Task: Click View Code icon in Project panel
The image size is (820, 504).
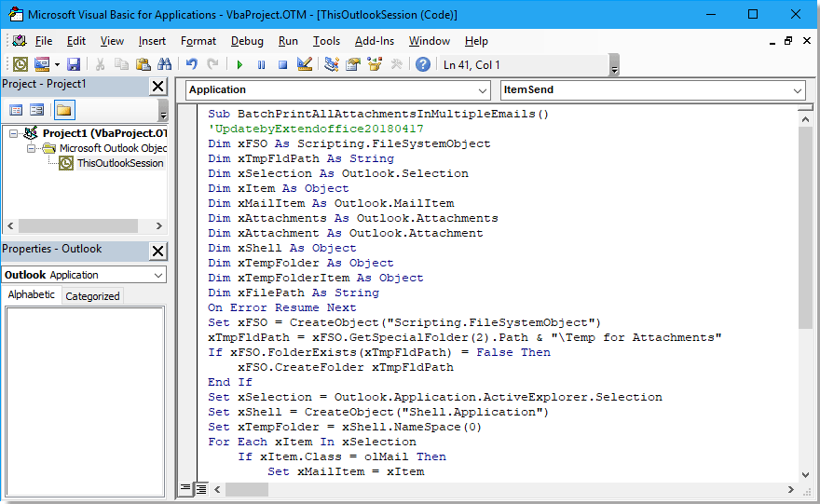Action: [x=16, y=110]
